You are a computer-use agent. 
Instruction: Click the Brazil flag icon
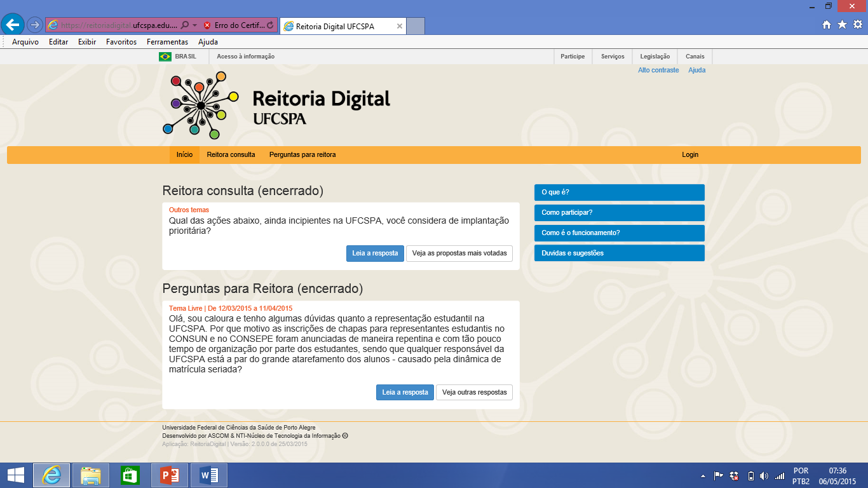165,57
